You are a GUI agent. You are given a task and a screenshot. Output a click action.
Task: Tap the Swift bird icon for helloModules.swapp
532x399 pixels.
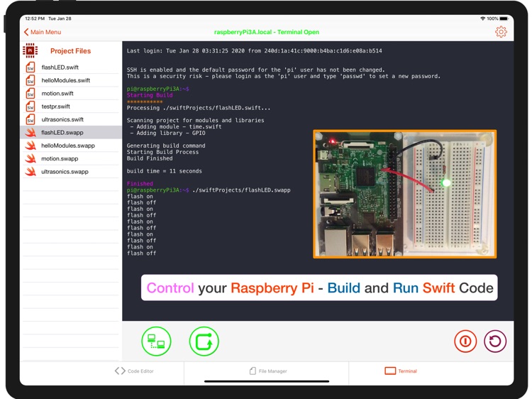tap(31, 146)
